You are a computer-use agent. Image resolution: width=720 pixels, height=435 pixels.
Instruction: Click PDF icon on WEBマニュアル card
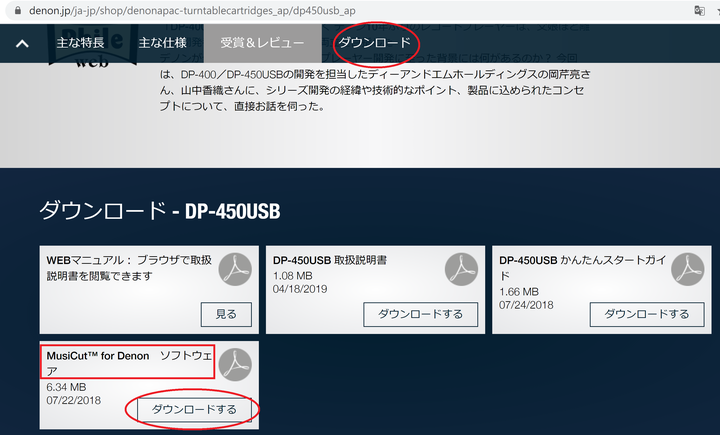tap(235, 269)
